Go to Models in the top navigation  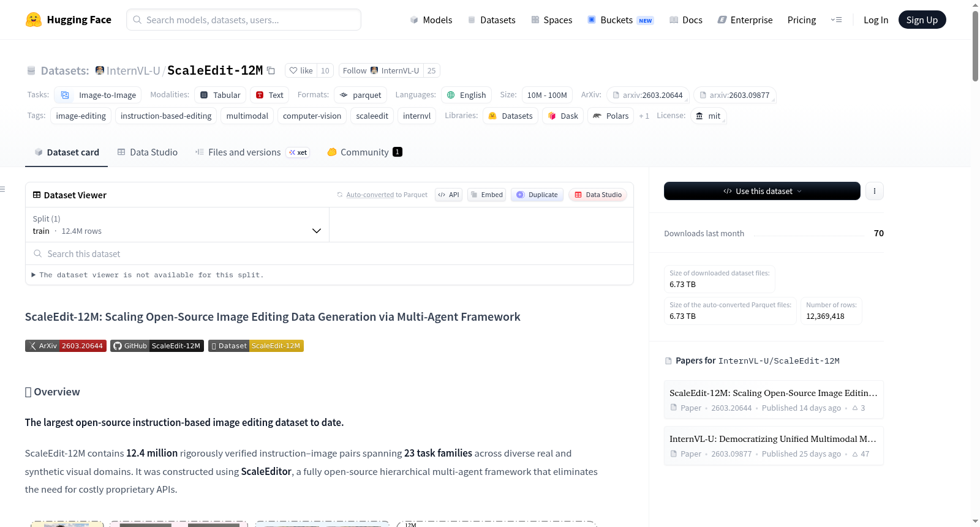click(431, 20)
